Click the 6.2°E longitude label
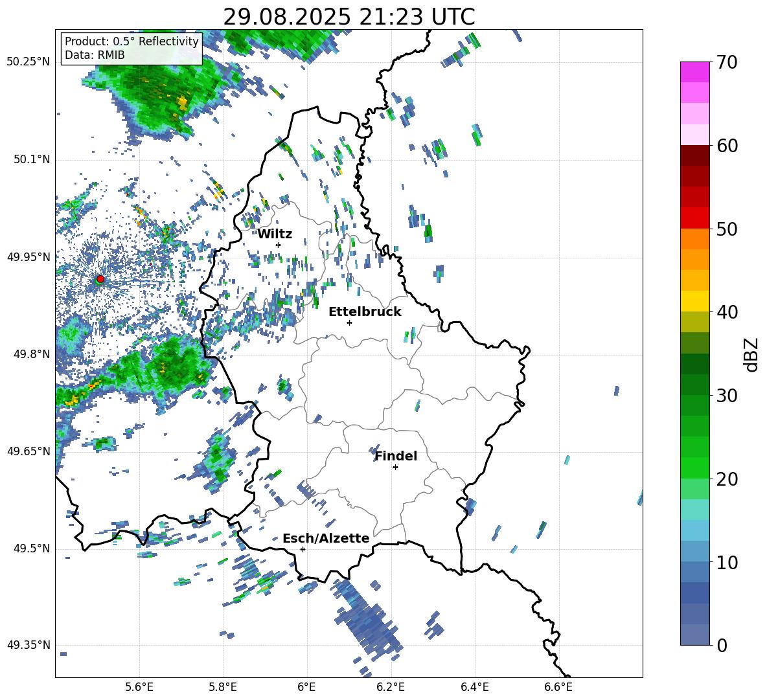Screen dimensions: 767x700 pyautogui.click(x=391, y=687)
